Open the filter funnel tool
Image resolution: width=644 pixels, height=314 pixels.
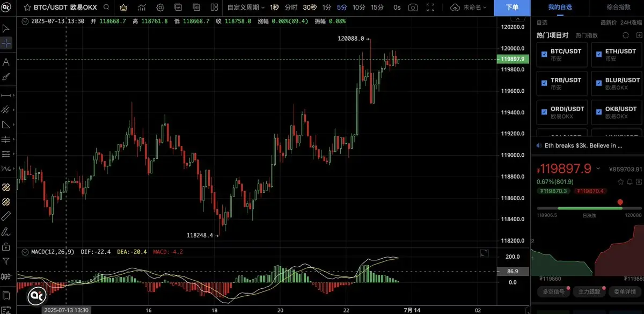(x=6, y=261)
